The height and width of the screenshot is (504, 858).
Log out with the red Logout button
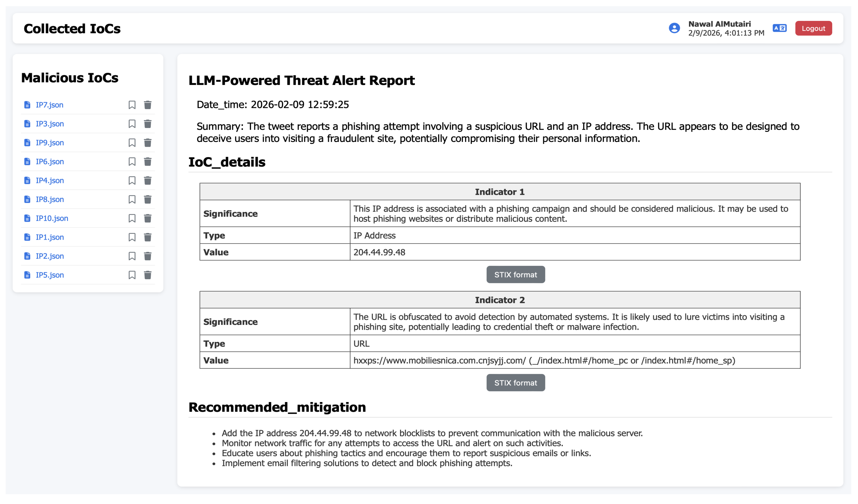coord(813,28)
